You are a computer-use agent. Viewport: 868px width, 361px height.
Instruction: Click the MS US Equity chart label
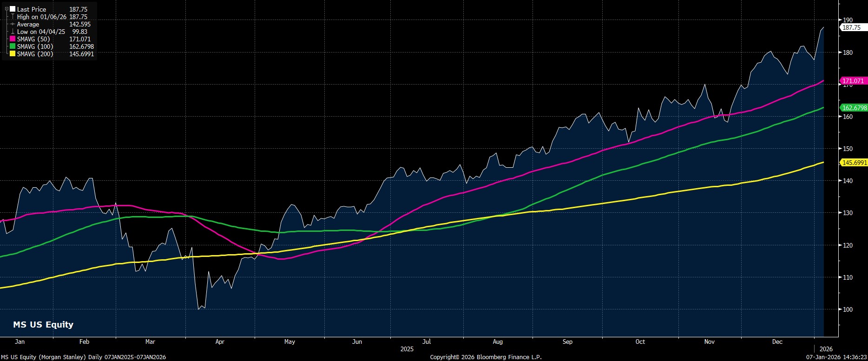click(x=43, y=324)
